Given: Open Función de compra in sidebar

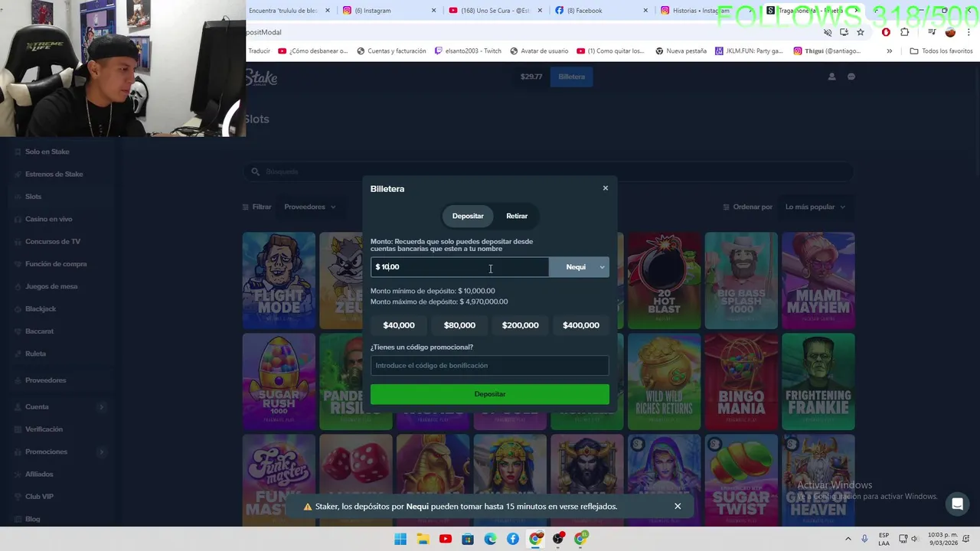Looking at the screenshot, I should (56, 264).
